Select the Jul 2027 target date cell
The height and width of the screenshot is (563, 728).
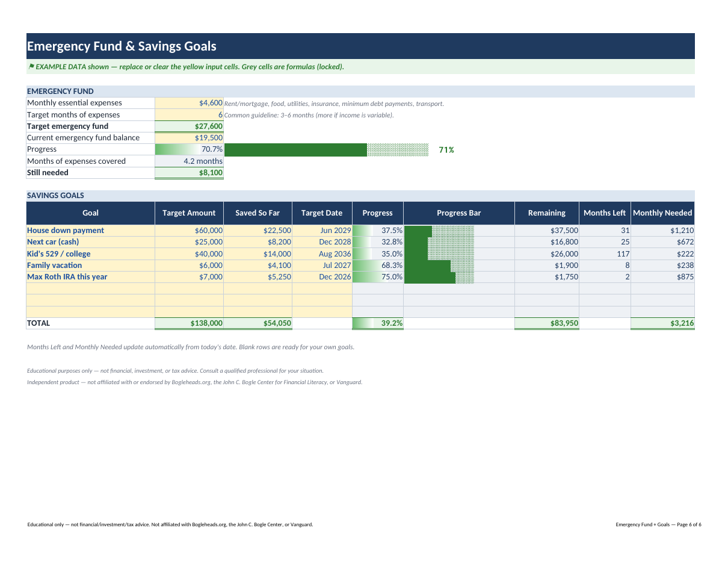pos(322,265)
